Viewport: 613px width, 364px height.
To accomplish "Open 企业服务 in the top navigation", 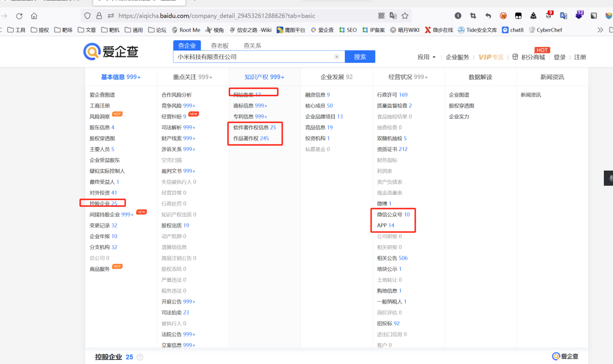I will tap(457, 57).
